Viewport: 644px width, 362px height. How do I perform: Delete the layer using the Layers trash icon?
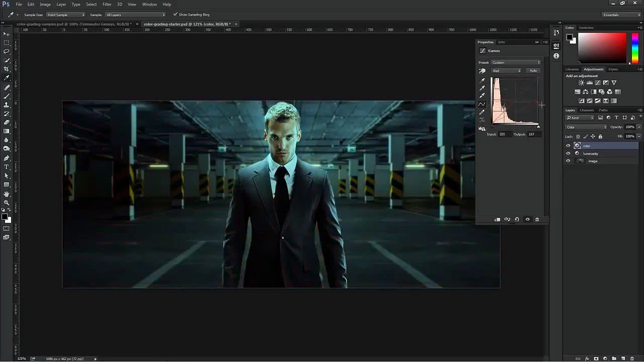click(632, 358)
